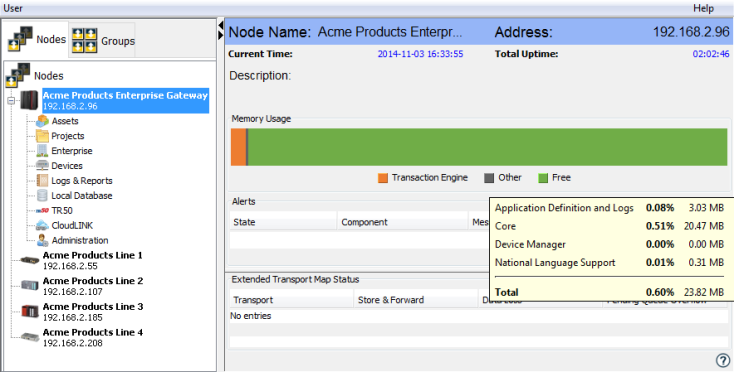Viewport: 734px width, 372px height.
Task: Click the Total row in memory tooltip
Action: click(609, 292)
